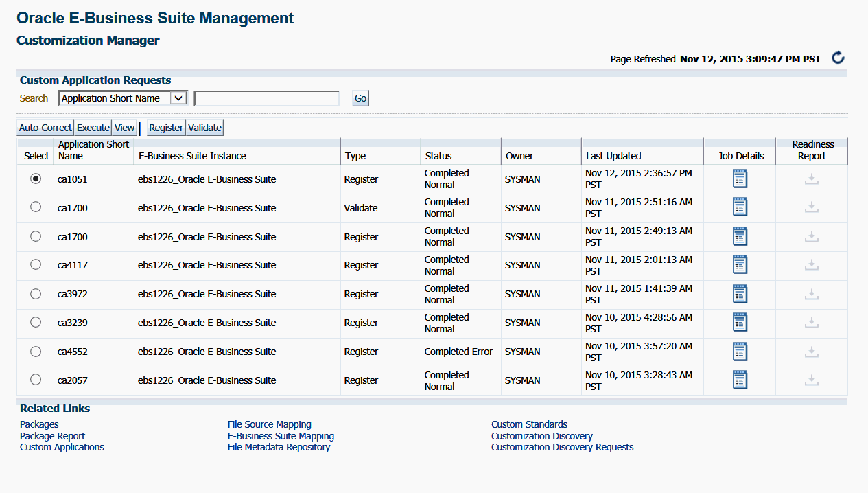Screen dimensions: 868x493
Task: Select the ca4117 request radio button
Action: (x=36, y=264)
